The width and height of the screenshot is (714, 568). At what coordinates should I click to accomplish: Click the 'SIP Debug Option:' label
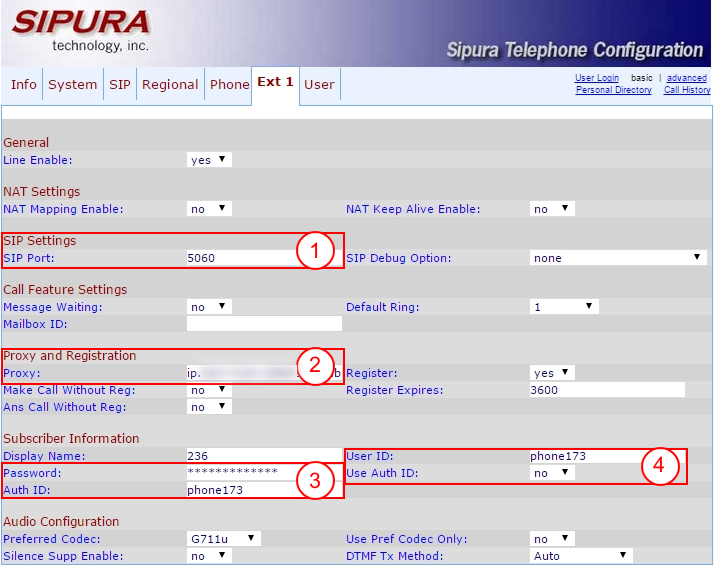click(398, 258)
